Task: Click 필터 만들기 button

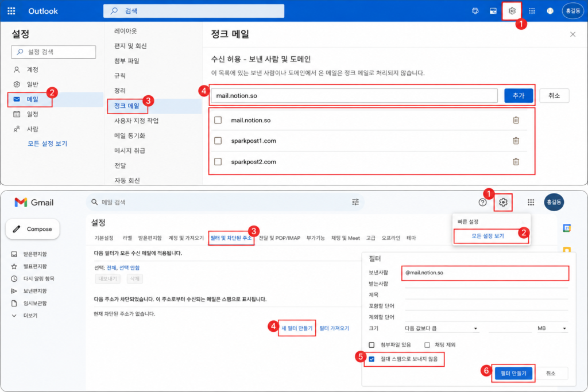Action: [513, 374]
